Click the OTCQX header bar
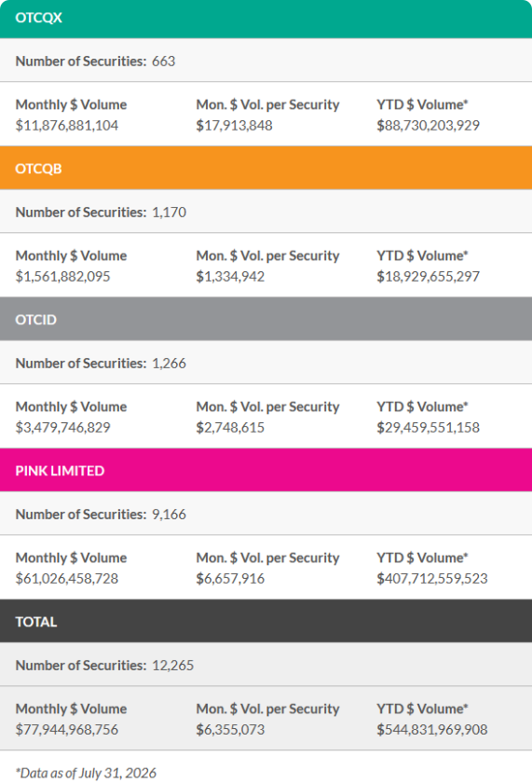532x784 pixels. (266, 19)
